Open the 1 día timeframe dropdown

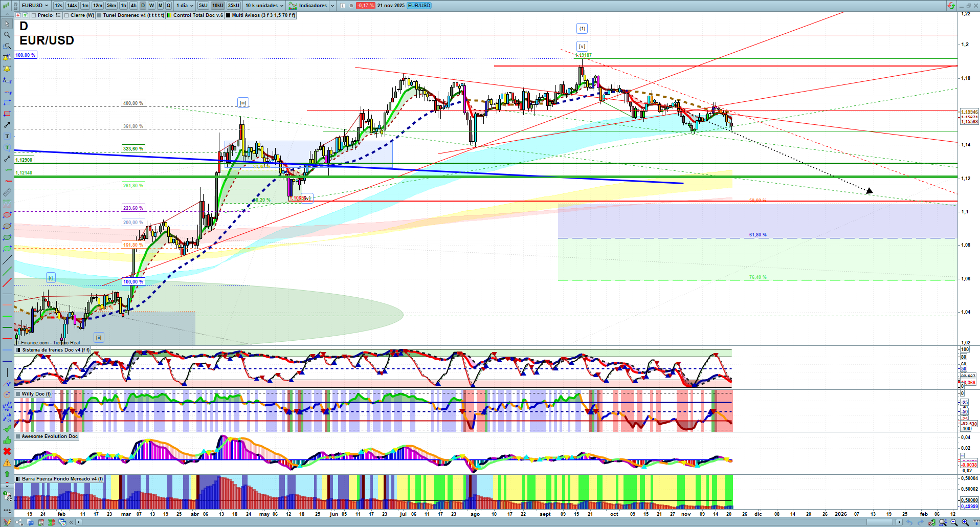[185, 6]
